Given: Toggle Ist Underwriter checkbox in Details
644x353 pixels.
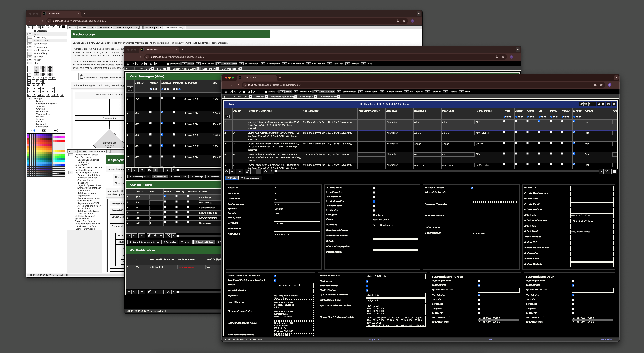Looking at the screenshot, I should point(374,201).
